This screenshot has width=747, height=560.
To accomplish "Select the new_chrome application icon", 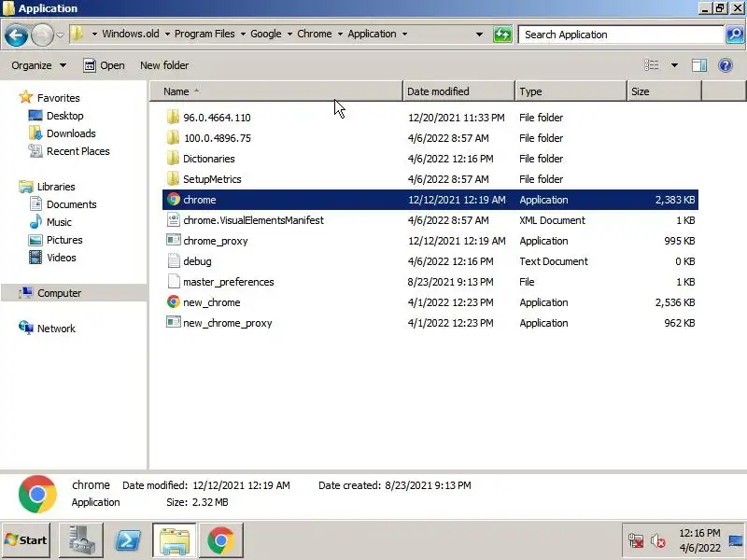I will (x=174, y=301).
